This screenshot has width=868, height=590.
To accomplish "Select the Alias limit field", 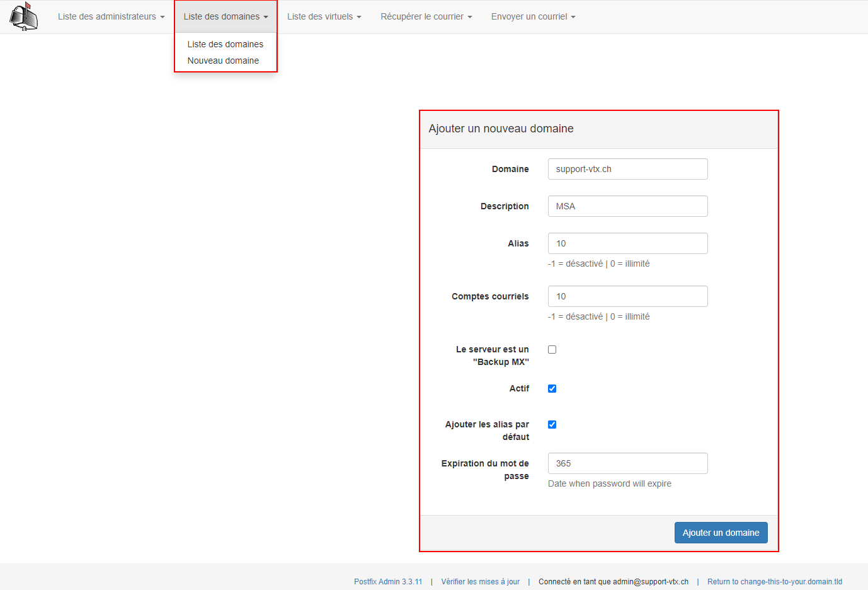I will coord(627,243).
